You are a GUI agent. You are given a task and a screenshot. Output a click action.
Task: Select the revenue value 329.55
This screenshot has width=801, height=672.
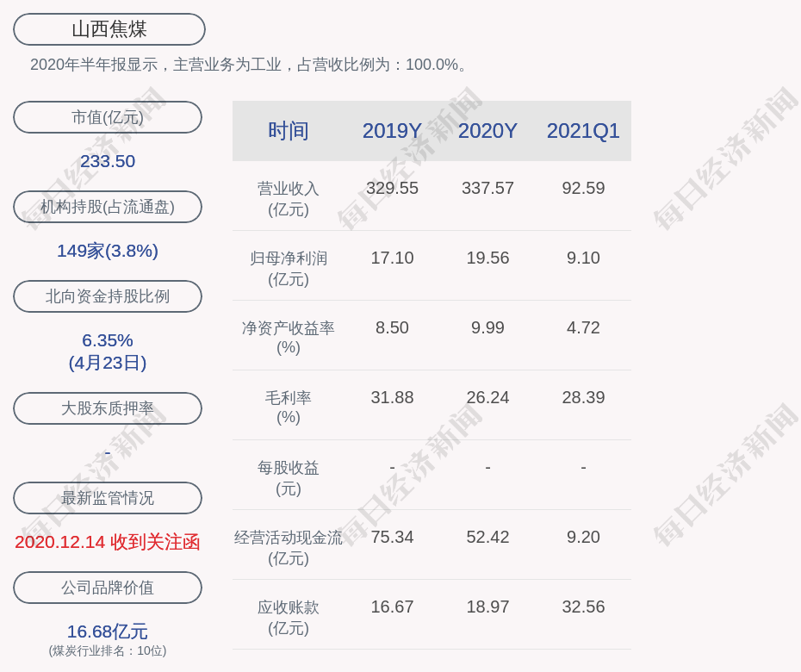pos(393,188)
